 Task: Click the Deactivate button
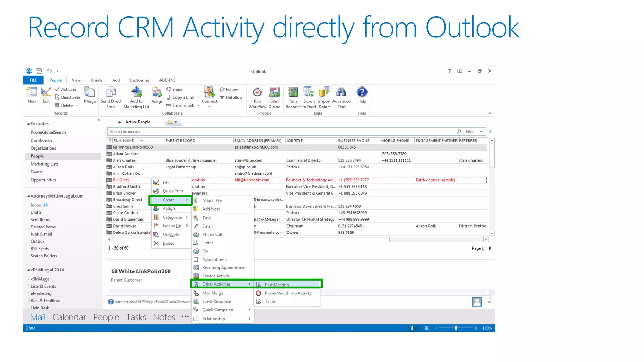68,97
